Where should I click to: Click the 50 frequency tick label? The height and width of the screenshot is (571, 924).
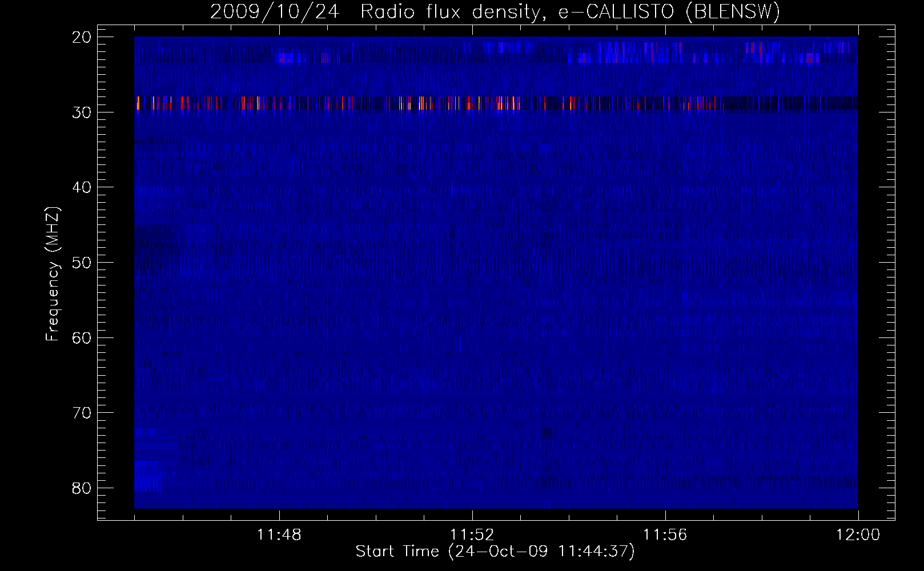point(81,262)
